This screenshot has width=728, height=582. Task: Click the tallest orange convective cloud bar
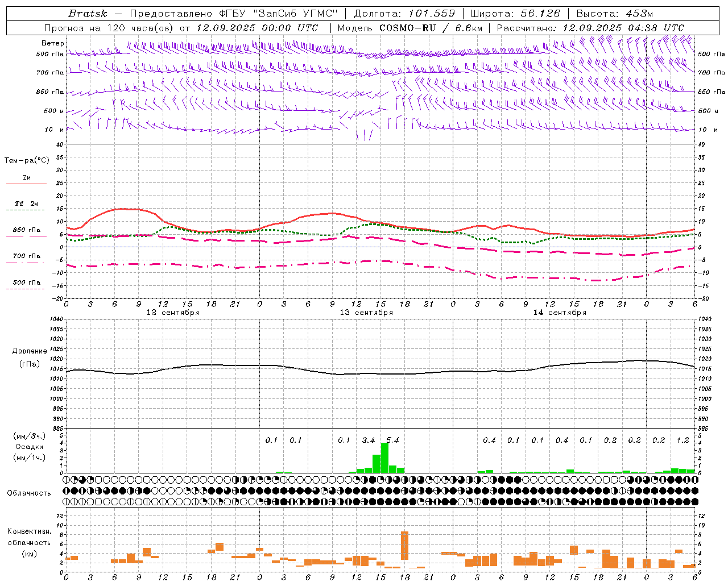pos(405,546)
